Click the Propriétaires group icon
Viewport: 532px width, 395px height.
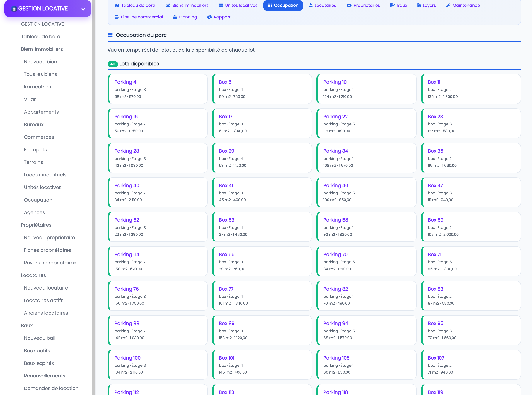pos(349,5)
